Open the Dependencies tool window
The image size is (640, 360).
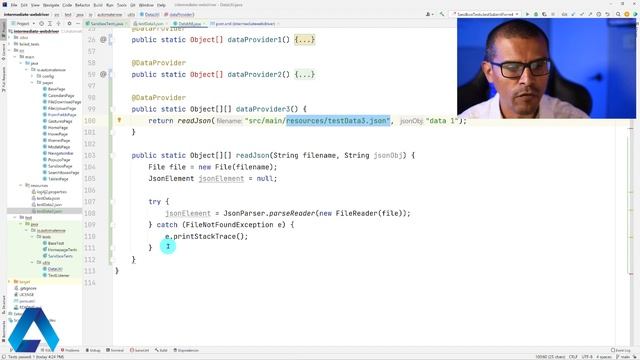point(186,350)
